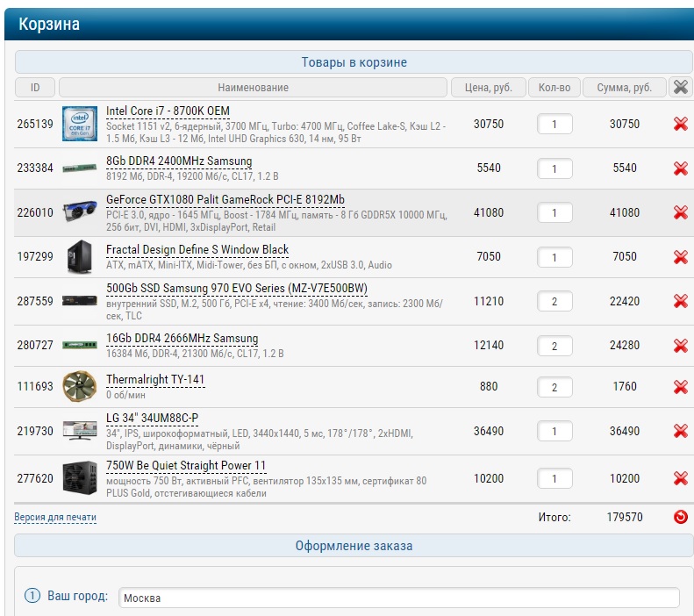Click price value 36490 in Цена column
The height and width of the screenshot is (616, 694).
(x=488, y=431)
